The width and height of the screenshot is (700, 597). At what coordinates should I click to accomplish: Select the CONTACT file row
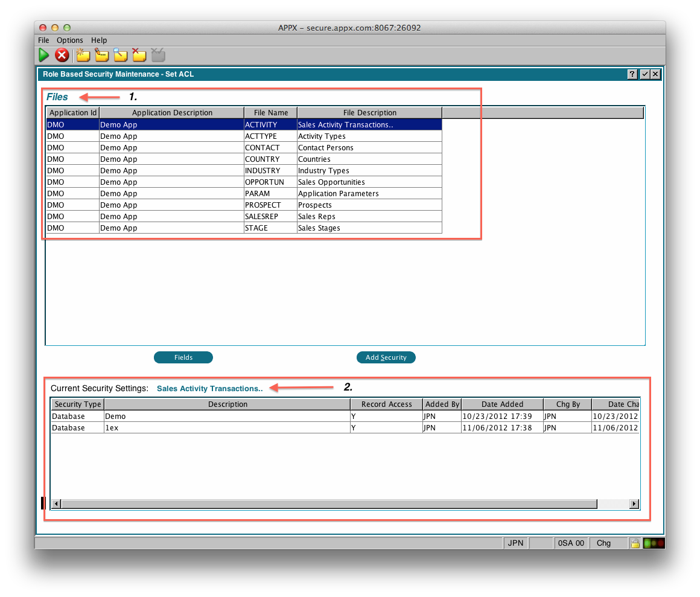(262, 148)
